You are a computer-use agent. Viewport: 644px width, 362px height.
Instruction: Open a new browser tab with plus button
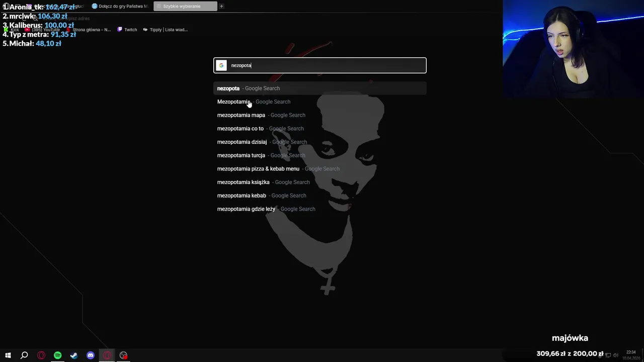pos(221,6)
